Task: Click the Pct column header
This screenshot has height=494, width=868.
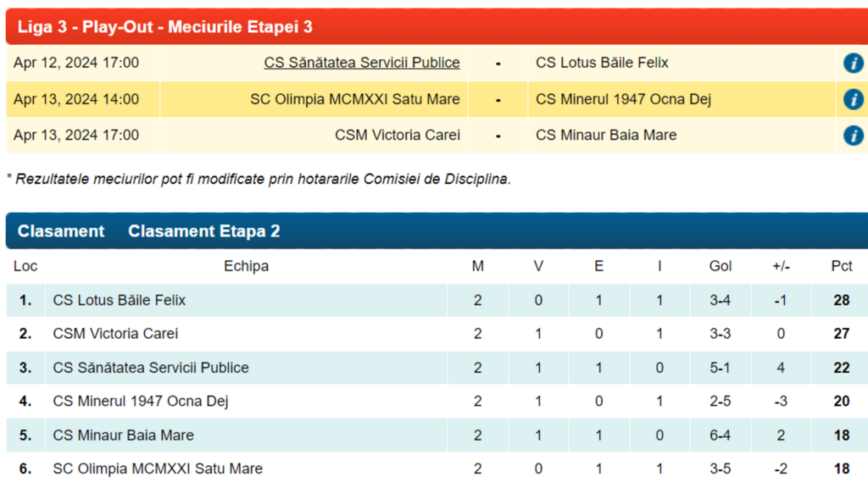Action: (x=841, y=266)
